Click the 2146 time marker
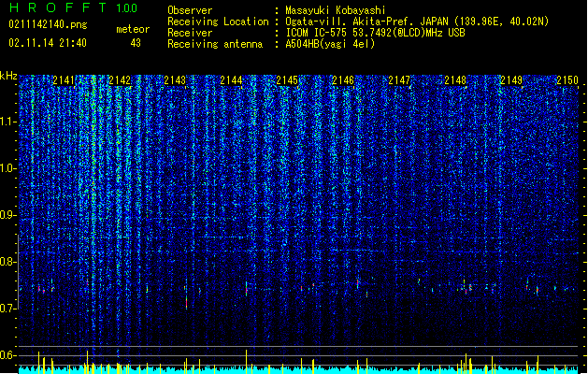This screenshot has width=588, height=374. pyautogui.click(x=343, y=79)
